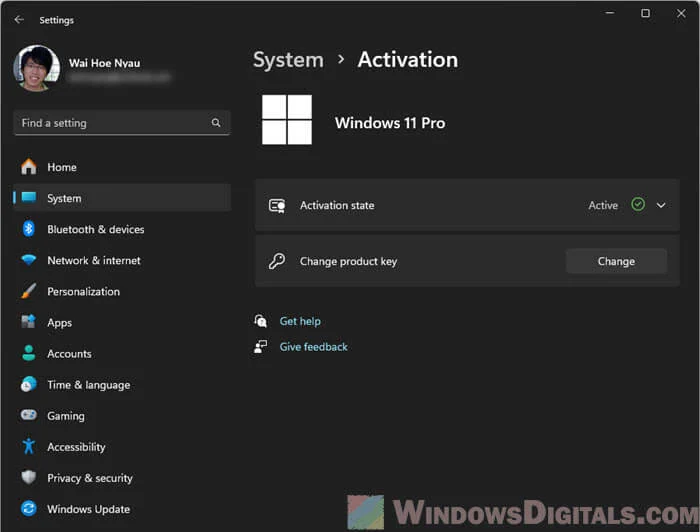Image resolution: width=700 pixels, height=532 pixels.
Task: Select the Accessibility label in sidebar
Action: coord(76,447)
